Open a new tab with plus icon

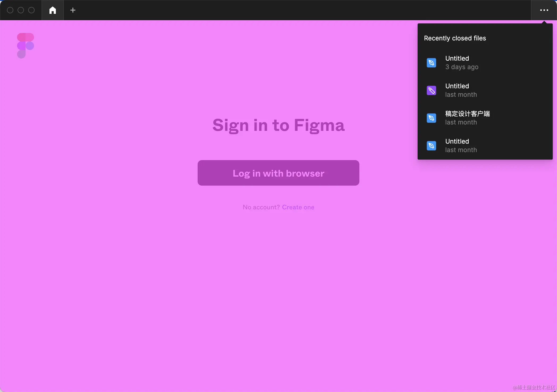73,10
